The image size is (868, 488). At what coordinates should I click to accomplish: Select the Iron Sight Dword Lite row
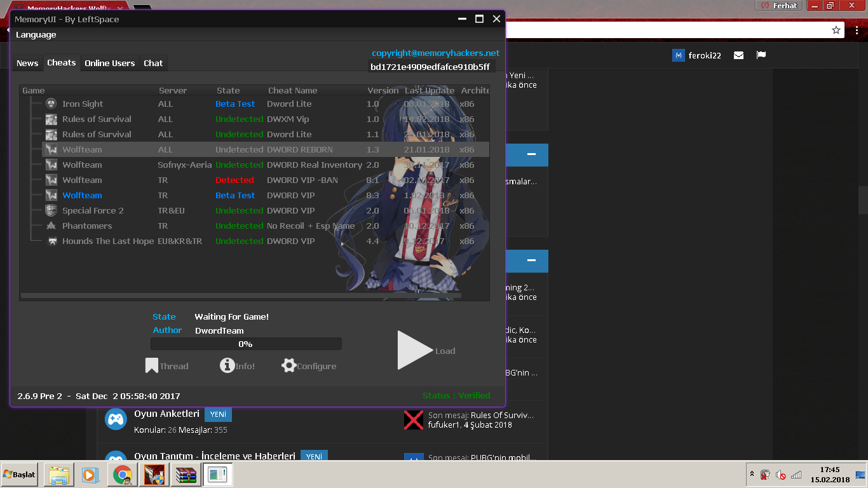pos(266,104)
